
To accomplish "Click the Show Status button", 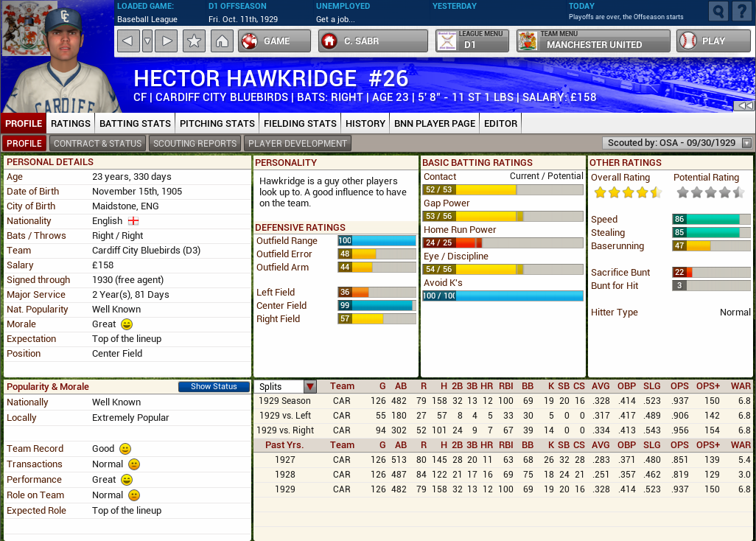I will tap(213, 386).
